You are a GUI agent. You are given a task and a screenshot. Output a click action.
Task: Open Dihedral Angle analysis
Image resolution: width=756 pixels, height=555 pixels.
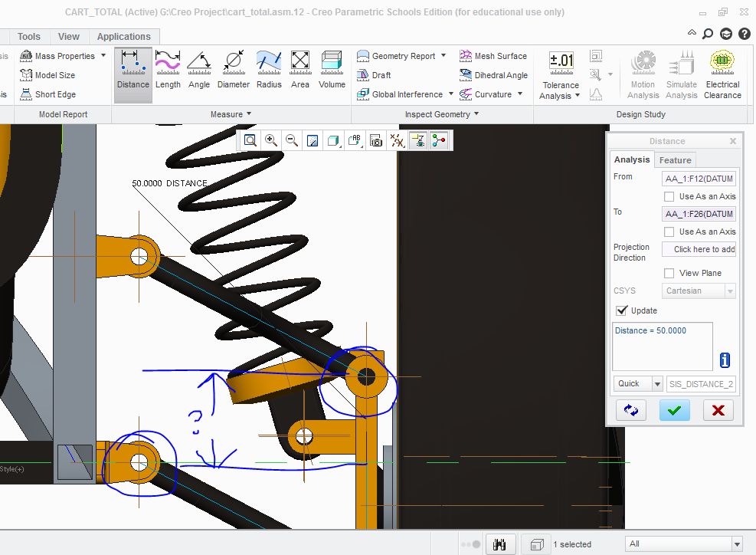(493, 75)
